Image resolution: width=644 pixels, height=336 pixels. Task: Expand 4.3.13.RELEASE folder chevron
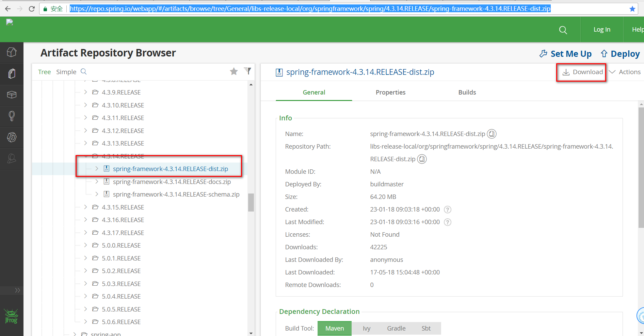click(85, 143)
